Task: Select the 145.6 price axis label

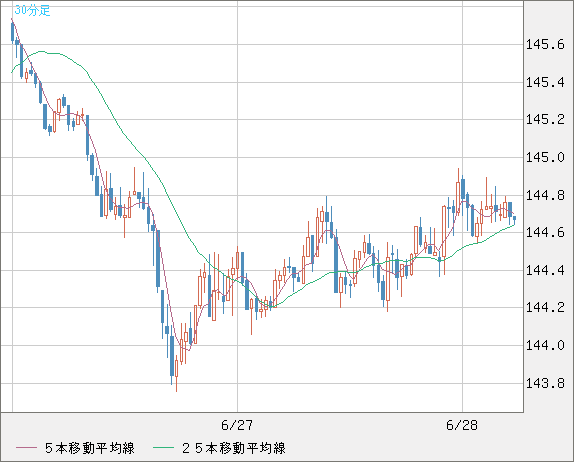Action: pyautogui.click(x=545, y=45)
